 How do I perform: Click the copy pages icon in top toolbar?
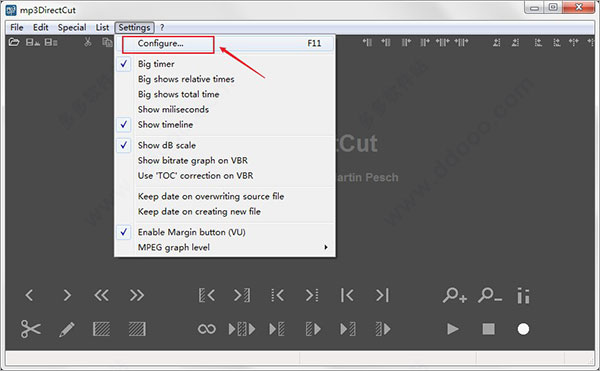107,42
